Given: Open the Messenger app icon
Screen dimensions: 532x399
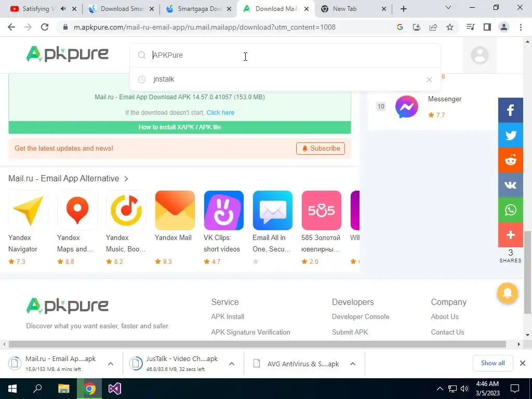Looking at the screenshot, I should pyautogui.click(x=406, y=107).
